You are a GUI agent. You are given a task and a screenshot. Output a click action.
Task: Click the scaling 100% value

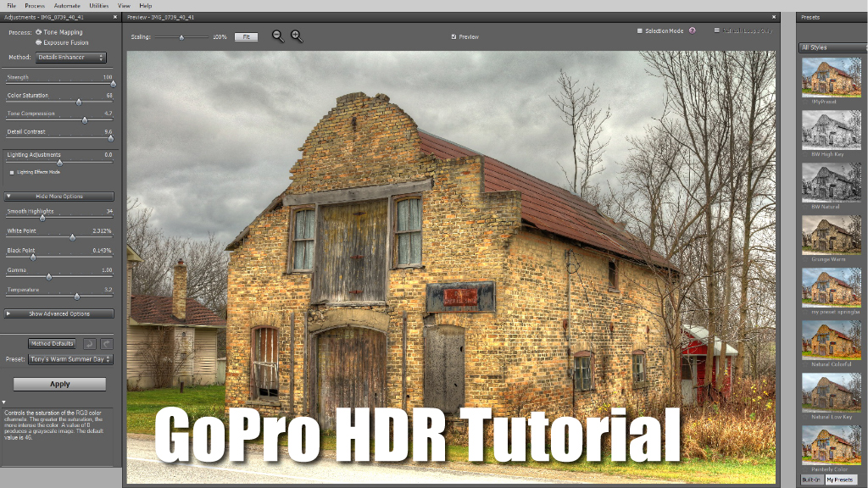[220, 37]
